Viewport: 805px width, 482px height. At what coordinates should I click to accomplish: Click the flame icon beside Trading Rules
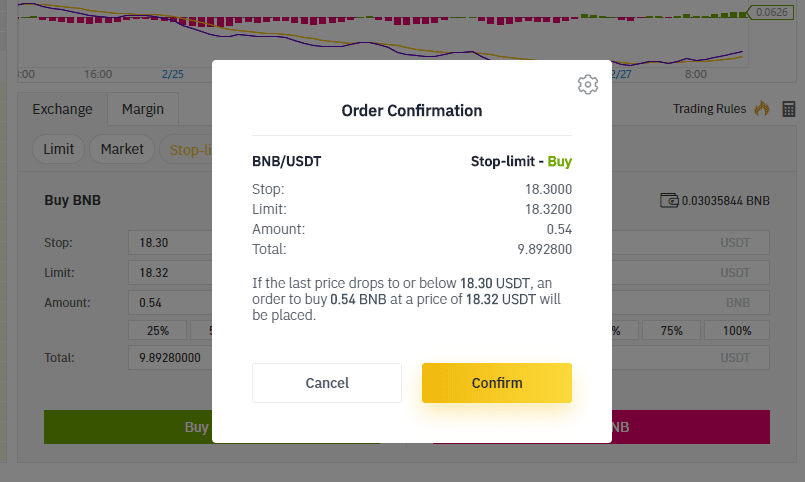point(762,108)
